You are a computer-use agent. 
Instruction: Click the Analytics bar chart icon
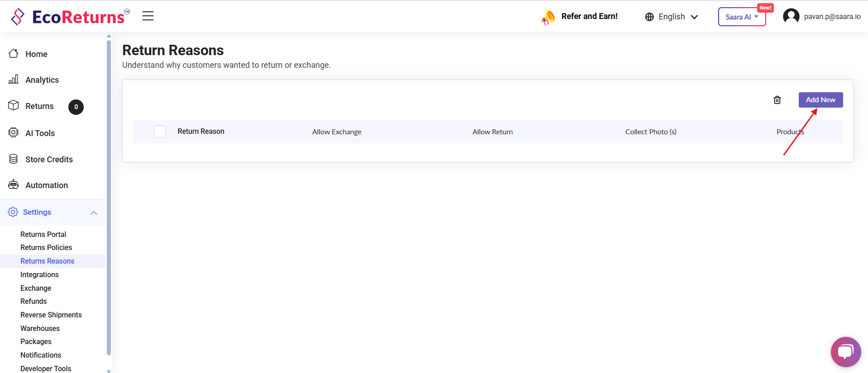point(14,80)
